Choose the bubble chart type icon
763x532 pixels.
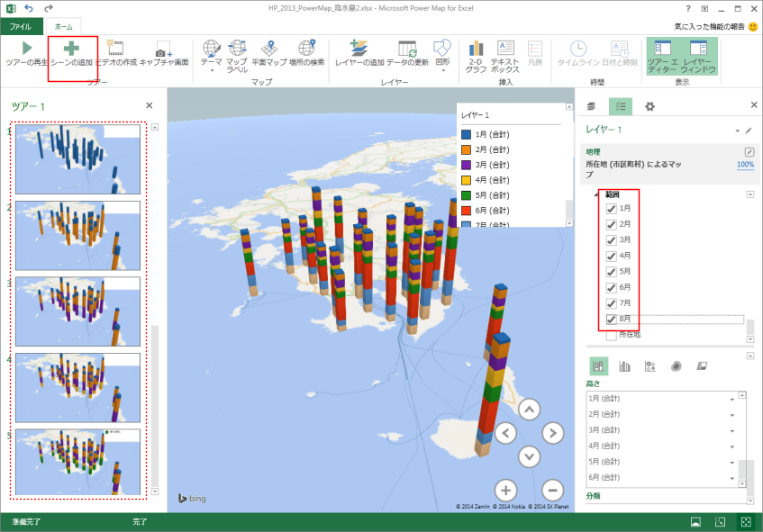click(649, 366)
